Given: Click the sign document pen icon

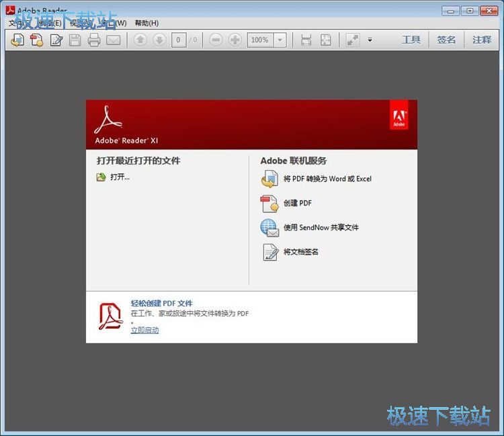Looking at the screenshot, I should point(270,252).
